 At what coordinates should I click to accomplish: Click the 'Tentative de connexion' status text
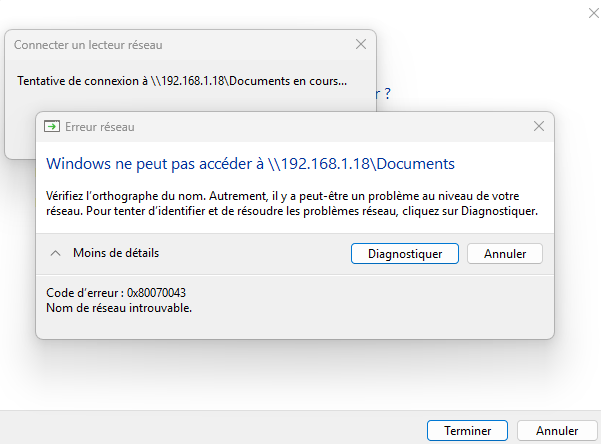click(182, 81)
